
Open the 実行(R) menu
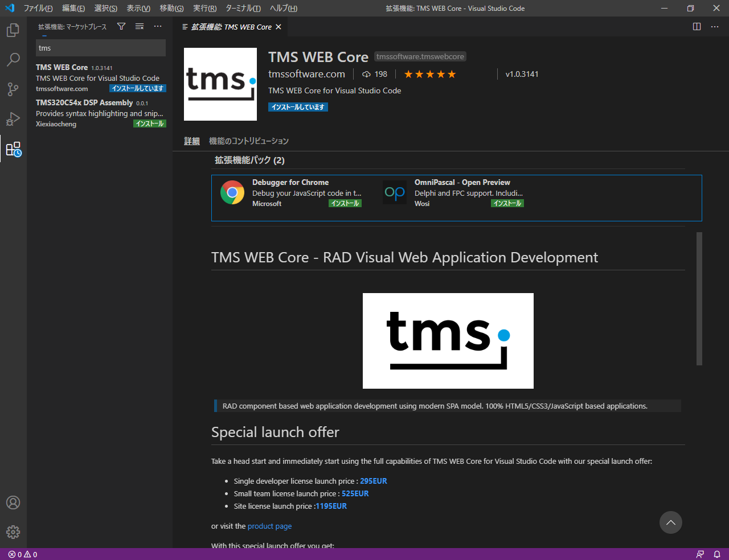coord(204,8)
